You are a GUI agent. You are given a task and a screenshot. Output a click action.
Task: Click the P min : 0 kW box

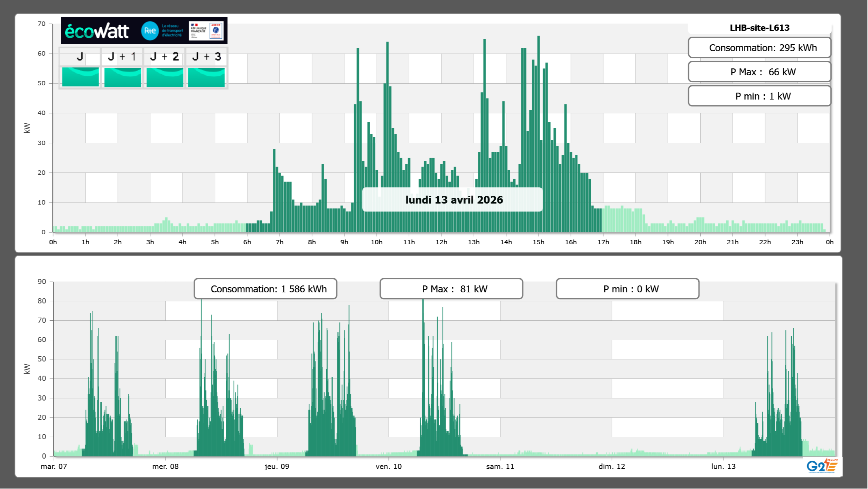click(627, 289)
